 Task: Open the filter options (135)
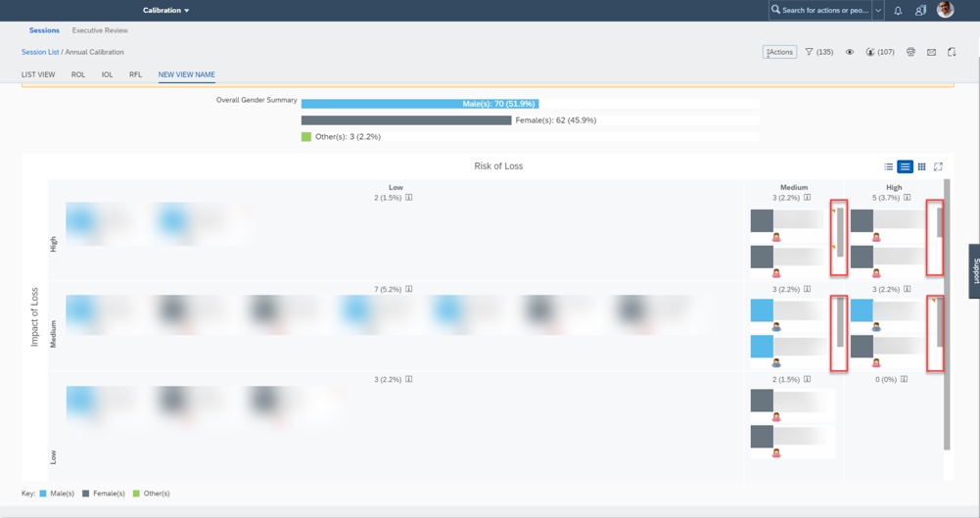click(x=818, y=52)
